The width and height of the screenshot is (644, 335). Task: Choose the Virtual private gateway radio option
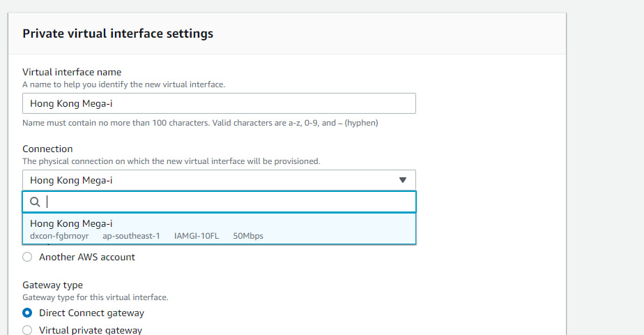27,330
